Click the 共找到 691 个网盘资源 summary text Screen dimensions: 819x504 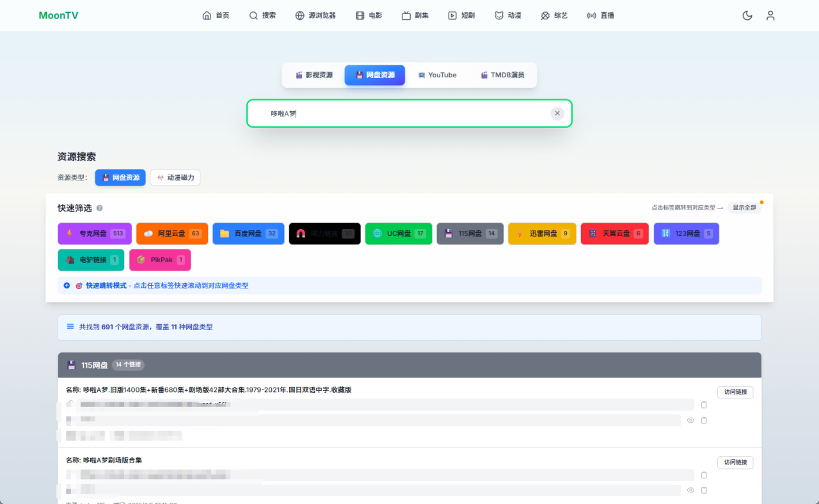pos(146,327)
